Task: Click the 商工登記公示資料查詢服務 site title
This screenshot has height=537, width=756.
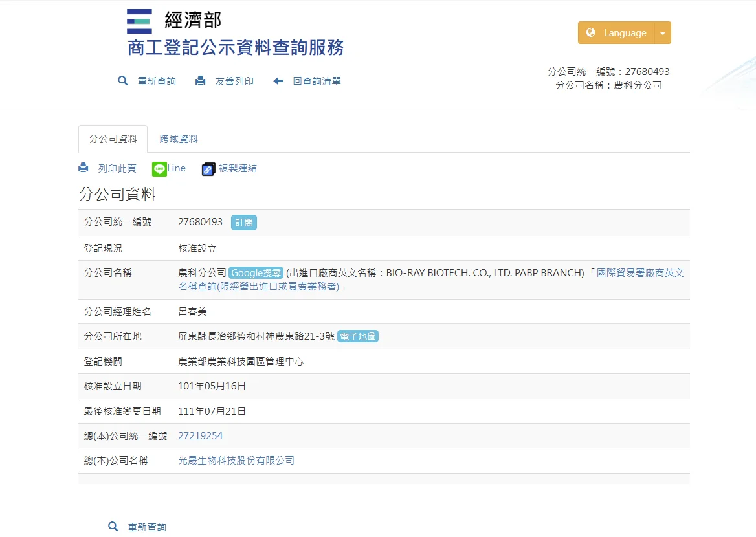Action: [236, 47]
